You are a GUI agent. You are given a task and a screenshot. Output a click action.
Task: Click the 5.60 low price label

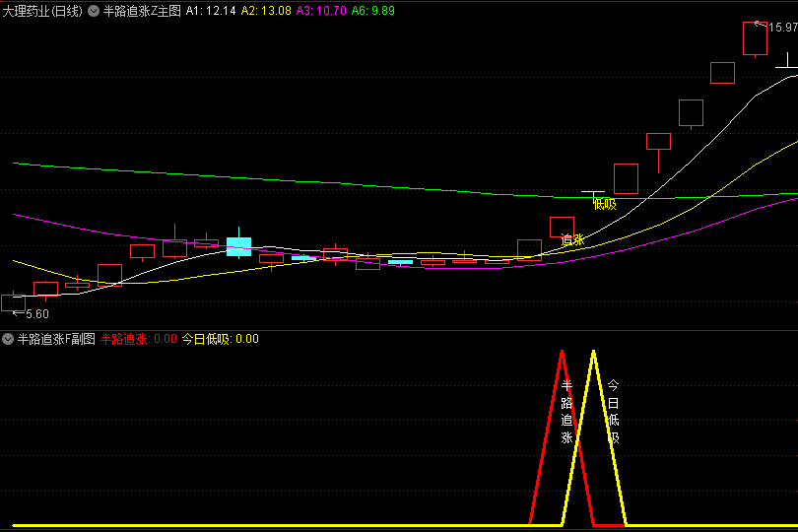coord(35,313)
